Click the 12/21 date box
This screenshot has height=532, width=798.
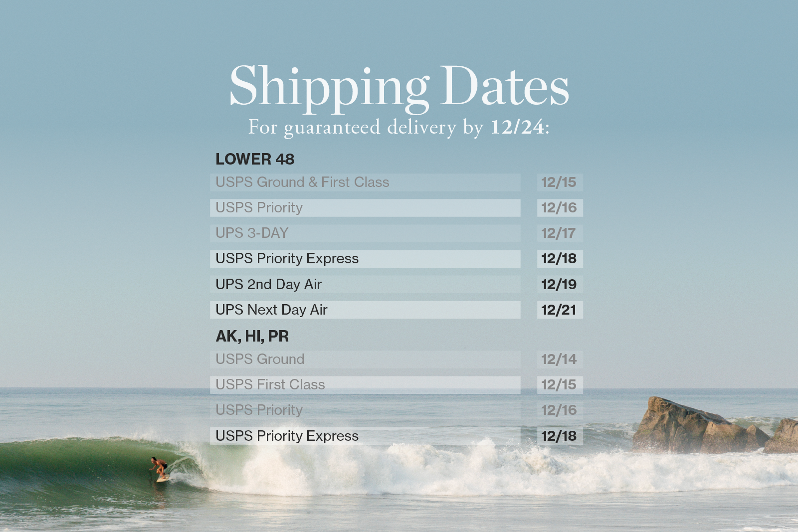559,310
